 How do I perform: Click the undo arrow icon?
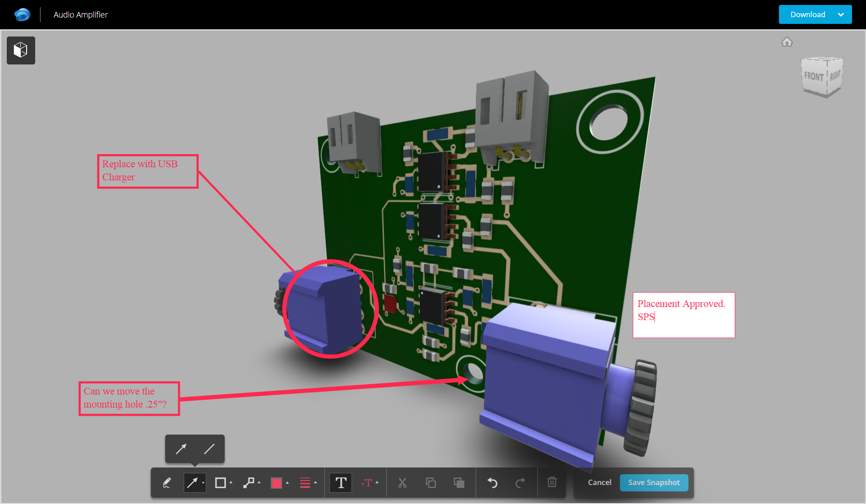pyautogui.click(x=493, y=483)
